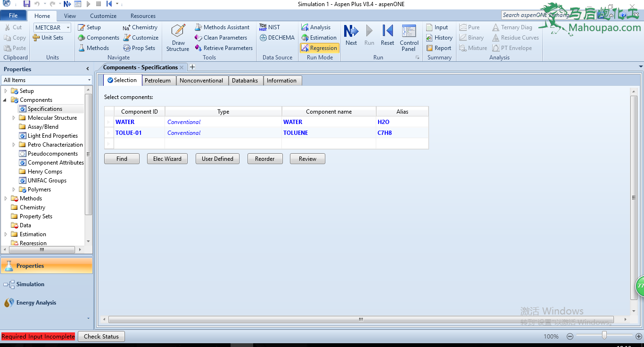
Task: Open Components from the Navigate group
Action: point(99,38)
